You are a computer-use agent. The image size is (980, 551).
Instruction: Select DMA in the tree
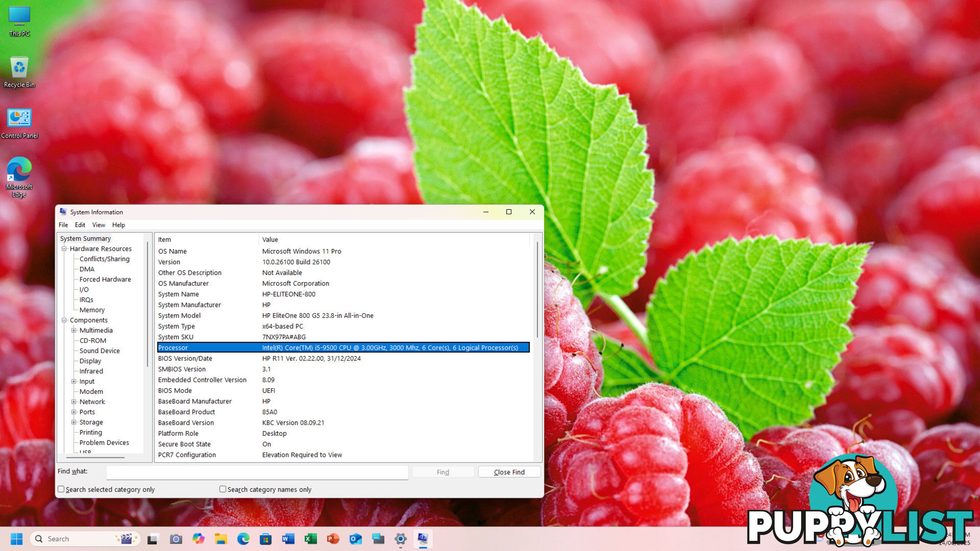(x=87, y=269)
